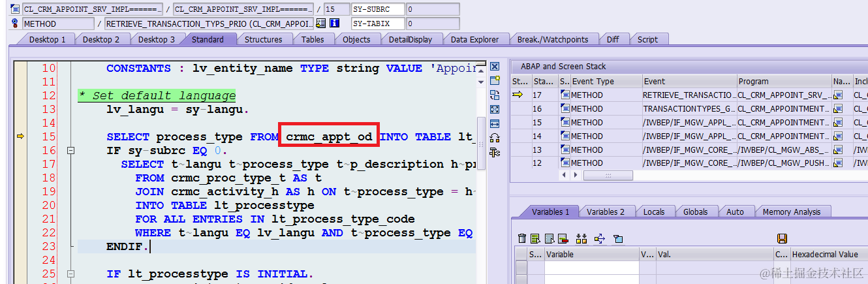Click the Event column header in stack

pyautogui.click(x=689, y=82)
